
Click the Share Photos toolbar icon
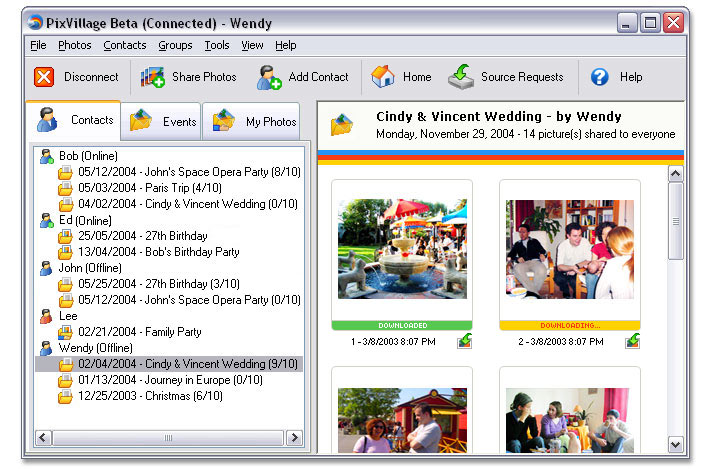click(x=153, y=77)
